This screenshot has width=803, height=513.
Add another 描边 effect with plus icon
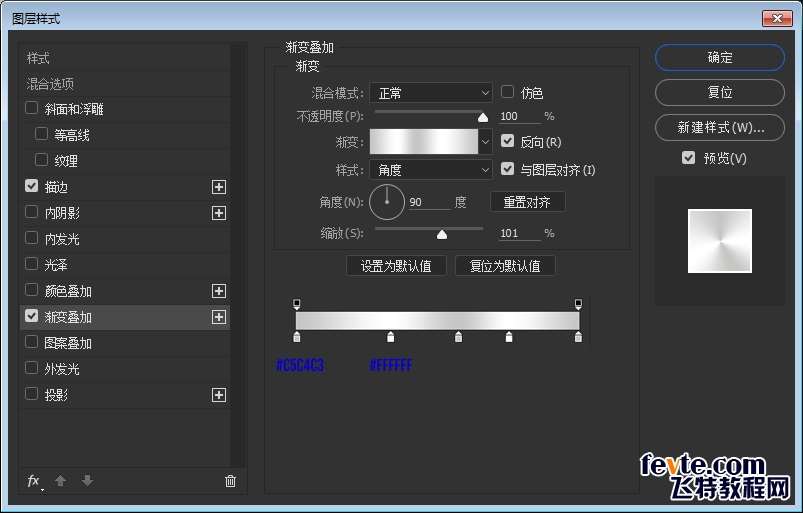pyautogui.click(x=219, y=187)
